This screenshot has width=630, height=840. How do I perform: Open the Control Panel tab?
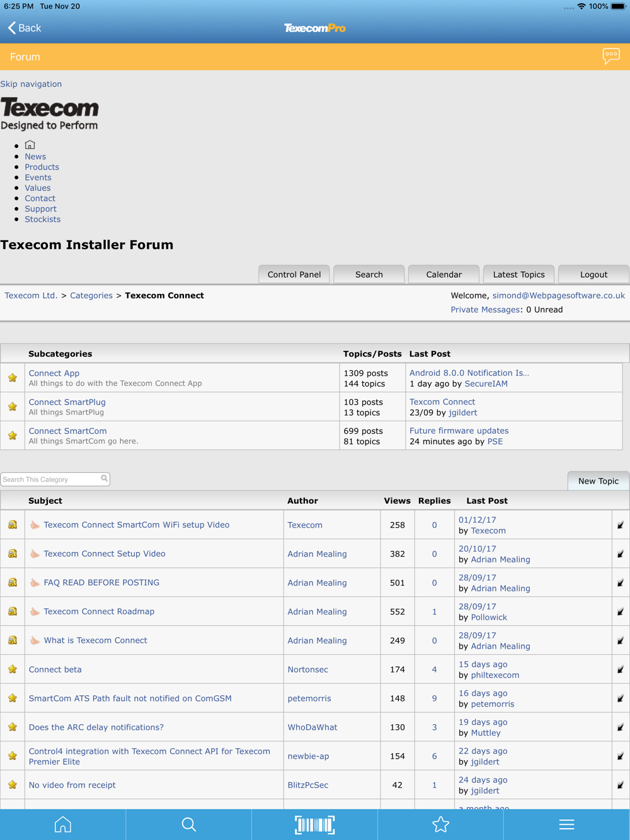(x=294, y=275)
